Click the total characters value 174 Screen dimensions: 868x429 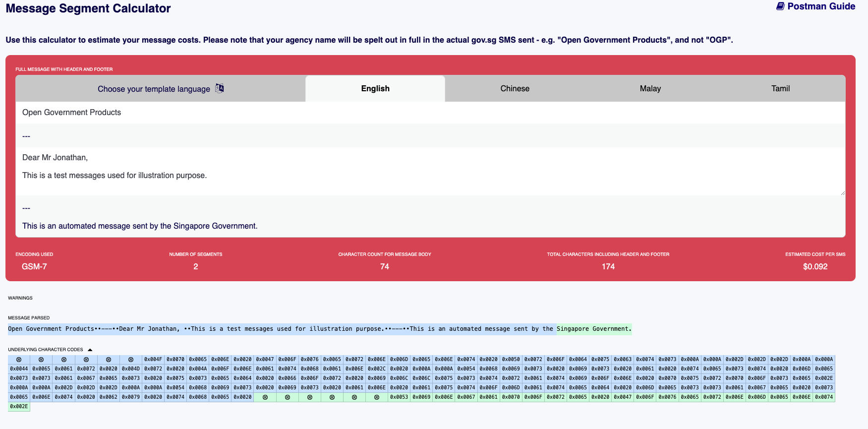pos(608,267)
